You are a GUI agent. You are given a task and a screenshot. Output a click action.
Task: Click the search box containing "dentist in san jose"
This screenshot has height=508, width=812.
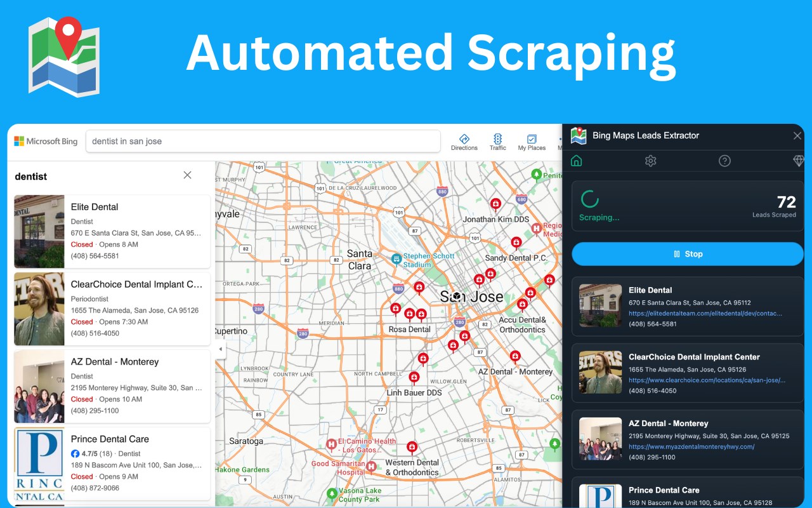pos(263,141)
